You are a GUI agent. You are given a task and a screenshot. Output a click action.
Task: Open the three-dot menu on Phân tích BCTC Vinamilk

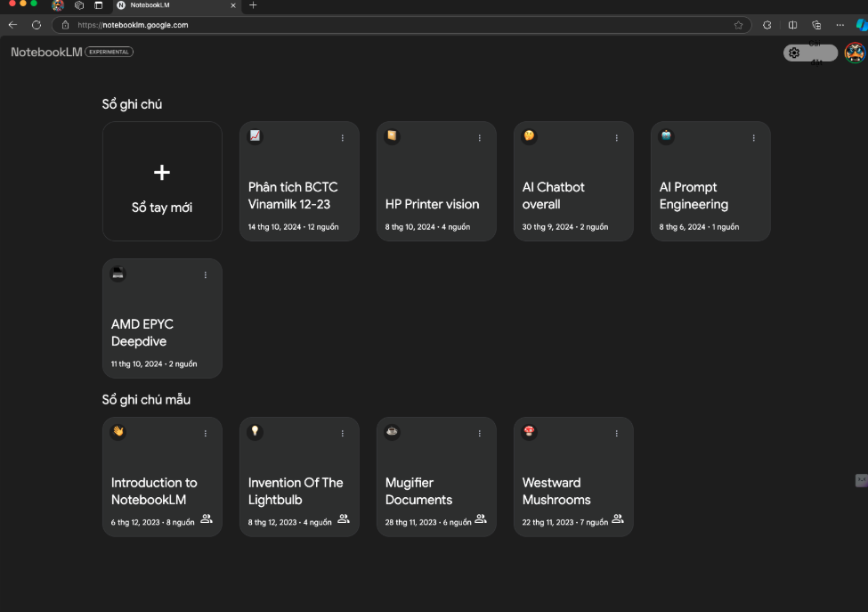tap(343, 138)
